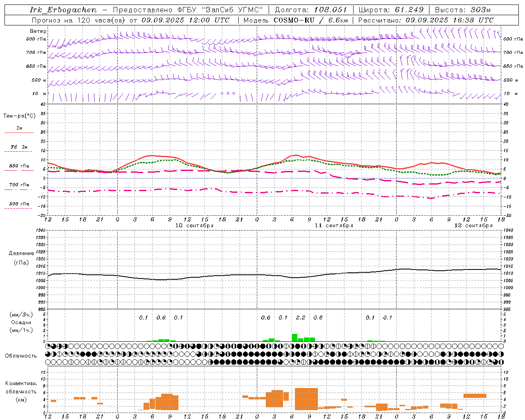Select the (мм/3ч.) unit label
The image size is (525, 420).
[x=21, y=315]
